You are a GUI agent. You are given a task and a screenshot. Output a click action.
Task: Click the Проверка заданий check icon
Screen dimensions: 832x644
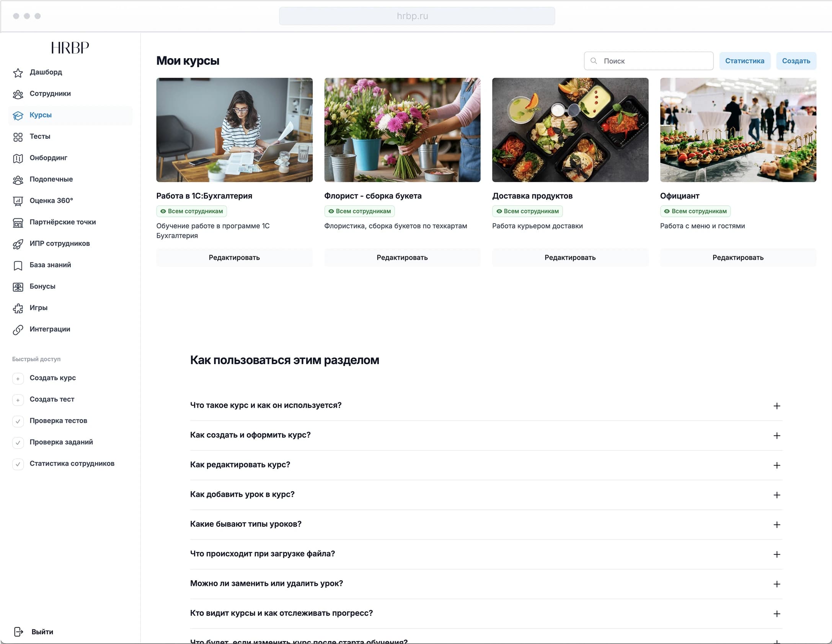click(x=18, y=442)
